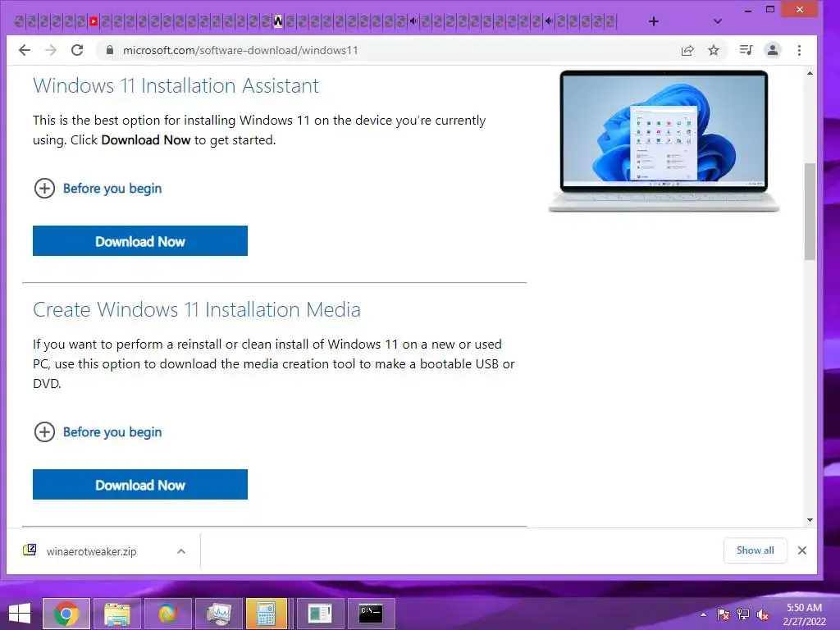
Task: Open the tab search chevron
Action: pyautogui.click(x=718, y=21)
